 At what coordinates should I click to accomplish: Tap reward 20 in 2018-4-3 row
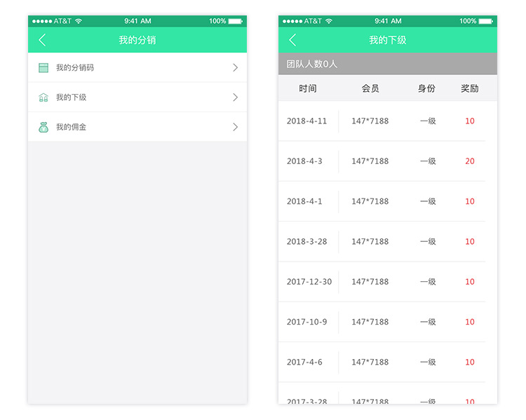[x=470, y=161]
